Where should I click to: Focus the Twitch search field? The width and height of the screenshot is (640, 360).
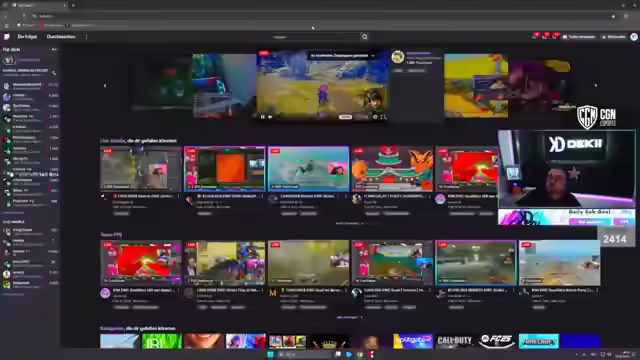316,37
